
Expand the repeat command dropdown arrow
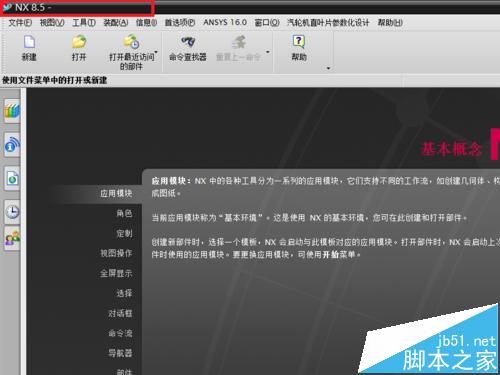point(267,52)
